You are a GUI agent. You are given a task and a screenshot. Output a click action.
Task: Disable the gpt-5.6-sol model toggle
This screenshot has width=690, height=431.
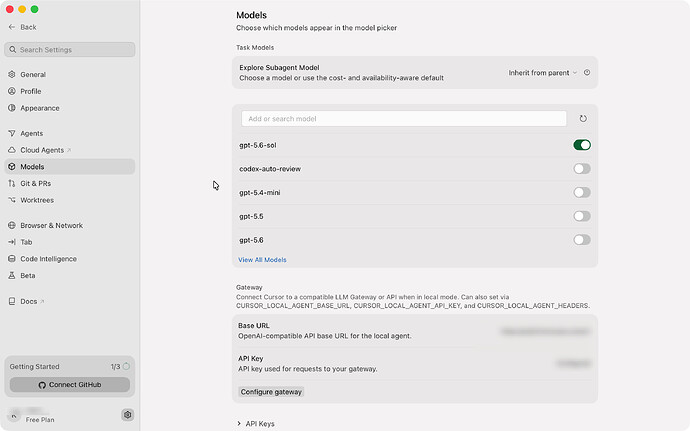582,145
